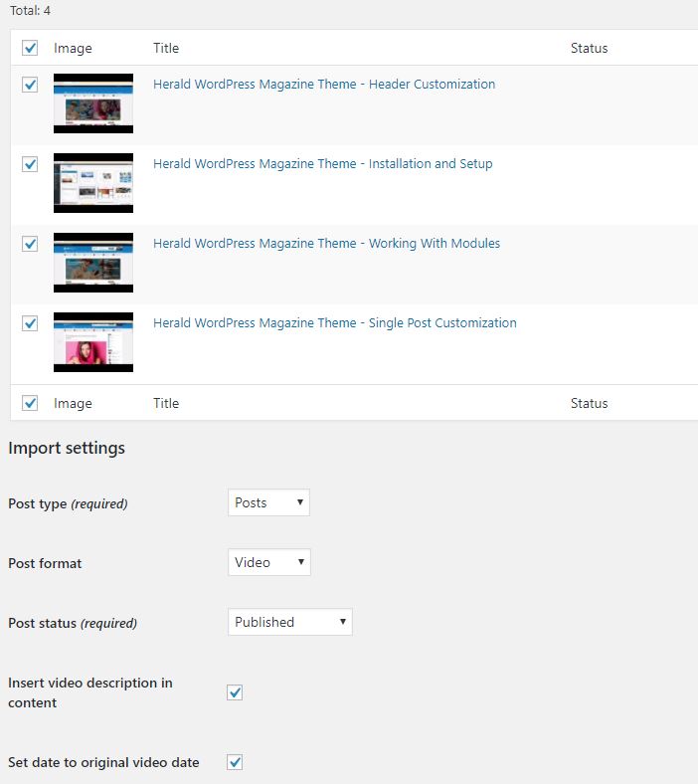Click the Working With Modules video thumbnail
Image resolution: width=698 pixels, height=784 pixels.
[x=93, y=263]
